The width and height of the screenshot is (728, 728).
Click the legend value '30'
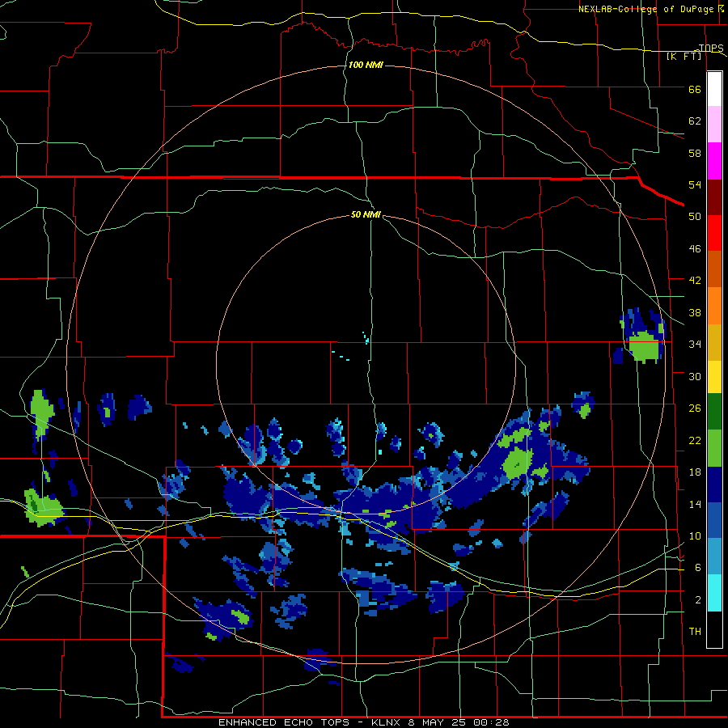695,376
